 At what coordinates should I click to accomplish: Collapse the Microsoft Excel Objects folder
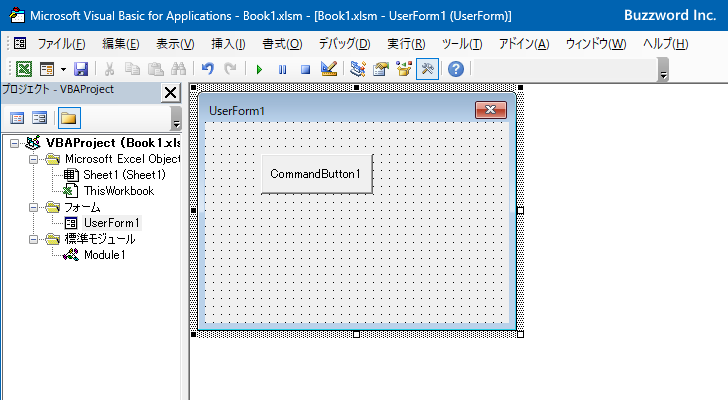(33, 159)
